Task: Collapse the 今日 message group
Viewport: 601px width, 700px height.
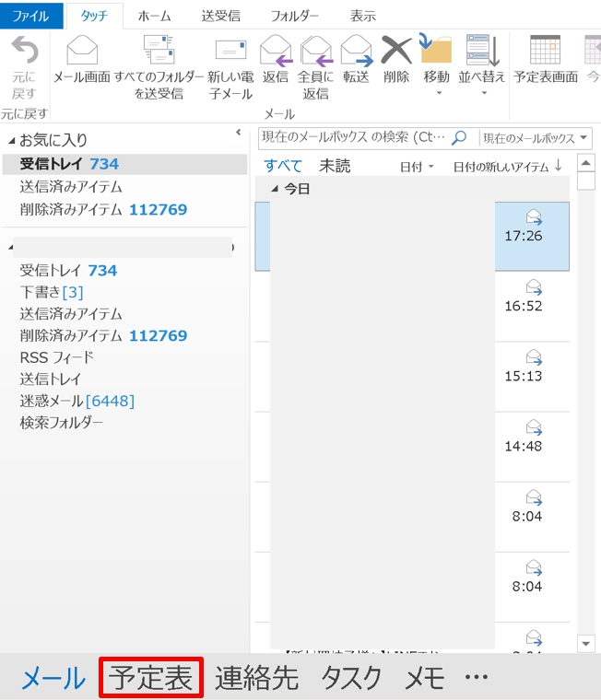Action: click(274, 189)
